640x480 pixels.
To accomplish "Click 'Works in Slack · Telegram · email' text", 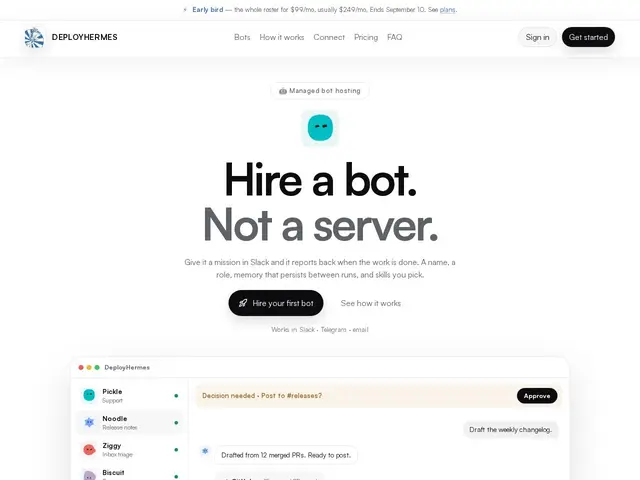I will pos(320,329).
